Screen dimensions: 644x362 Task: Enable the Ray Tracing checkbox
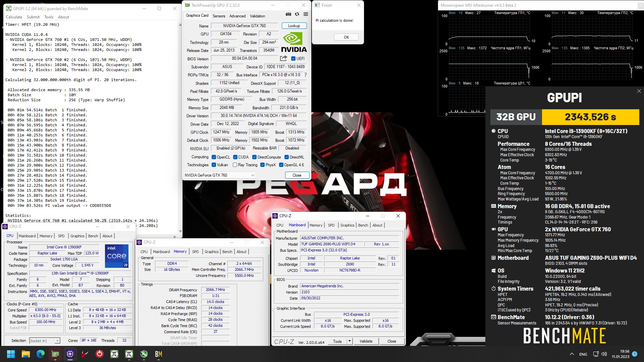[235, 165]
